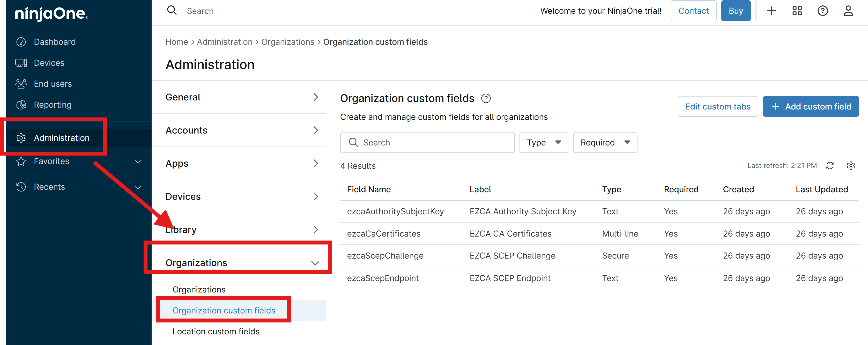This screenshot has height=345, width=868.
Task: Sort by Type column header
Action: (x=611, y=189)
